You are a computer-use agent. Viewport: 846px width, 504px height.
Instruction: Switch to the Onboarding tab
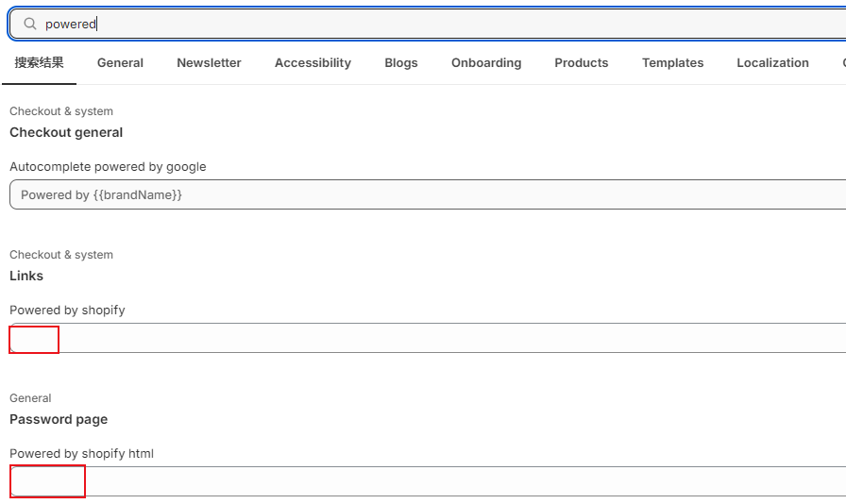coord(486,63)
